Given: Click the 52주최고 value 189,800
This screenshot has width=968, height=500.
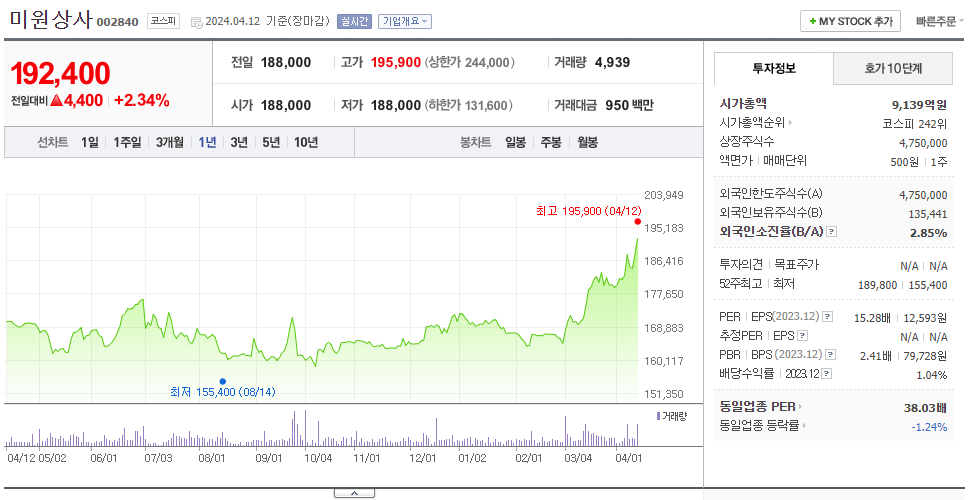Looking at the screenshot, I should click(x=877, y=285).
